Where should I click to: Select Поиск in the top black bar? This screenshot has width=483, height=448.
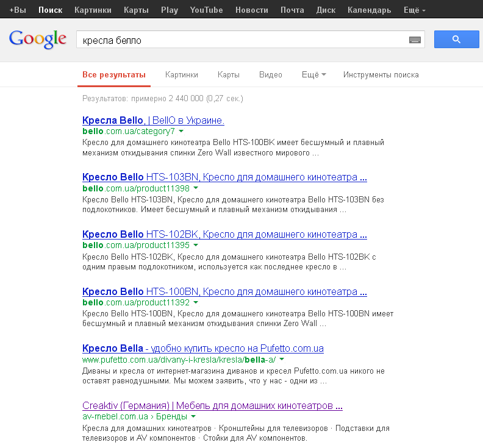pos(50,10)
